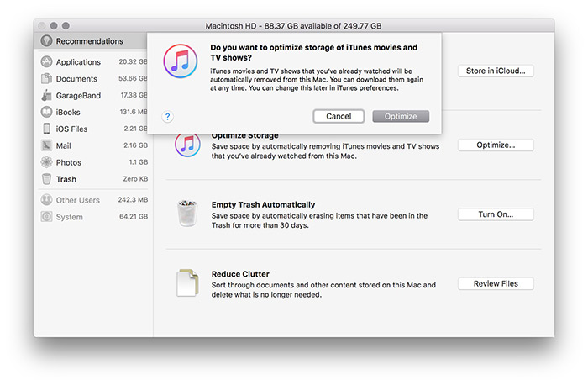Click the 131.6 MB iBooks size
The image size is (588, 385).
134,112
